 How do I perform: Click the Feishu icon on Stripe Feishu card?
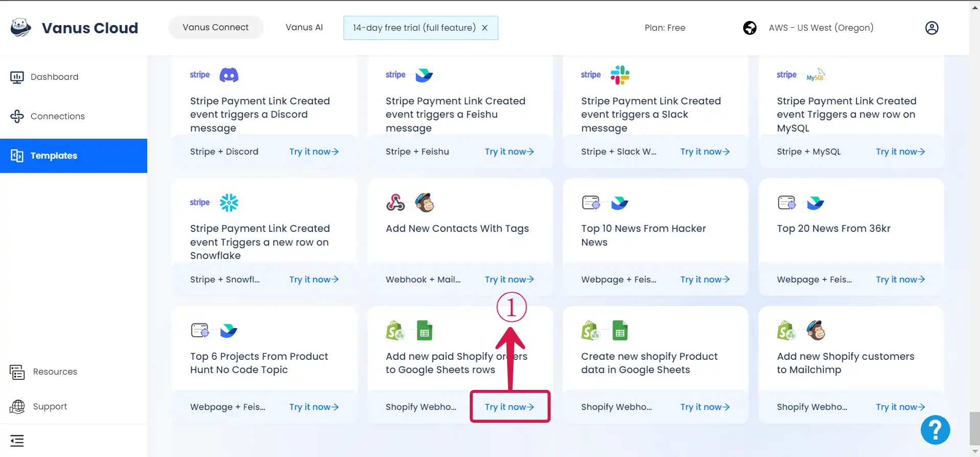(x=424, y=75)
